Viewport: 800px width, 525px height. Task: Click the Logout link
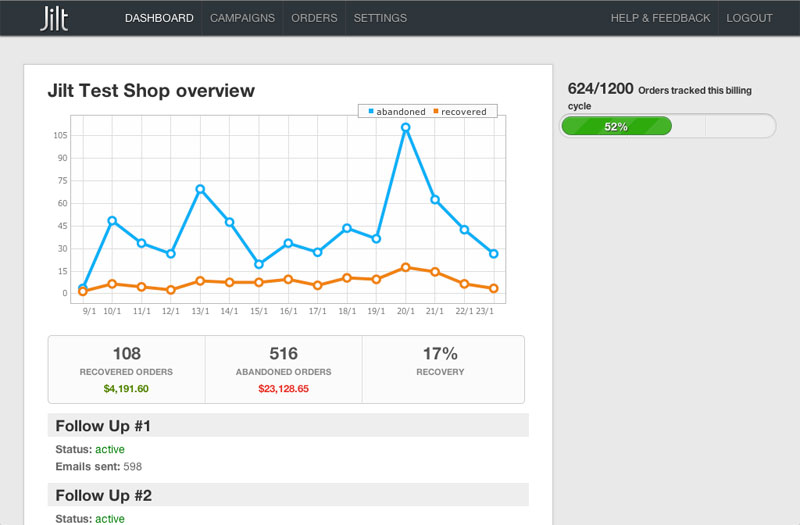pyautogui.click(x=749, y=18)
